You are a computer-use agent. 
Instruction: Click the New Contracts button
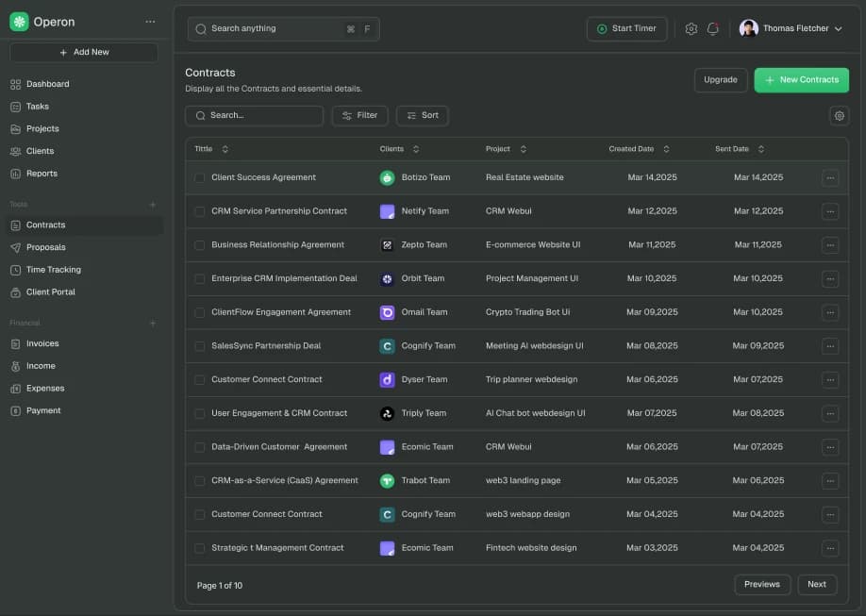coord(801,79)
